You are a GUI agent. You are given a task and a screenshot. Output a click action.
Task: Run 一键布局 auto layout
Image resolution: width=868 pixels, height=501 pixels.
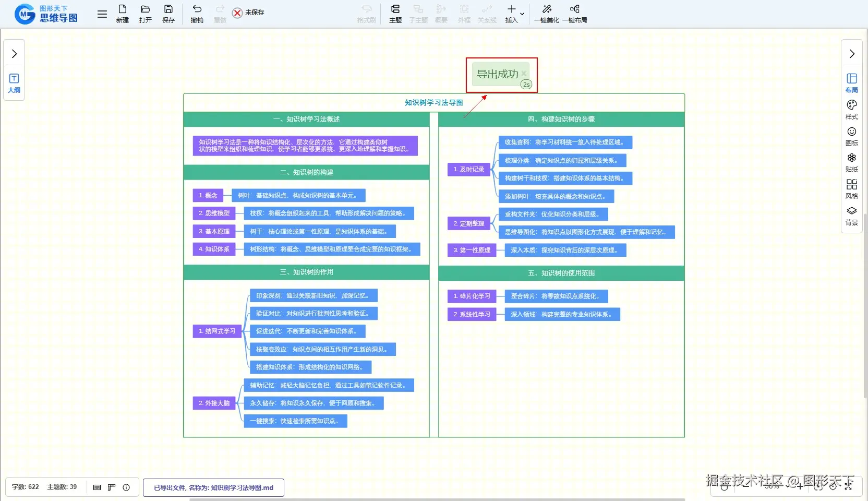pyautogui.click(x=575, y=14)
